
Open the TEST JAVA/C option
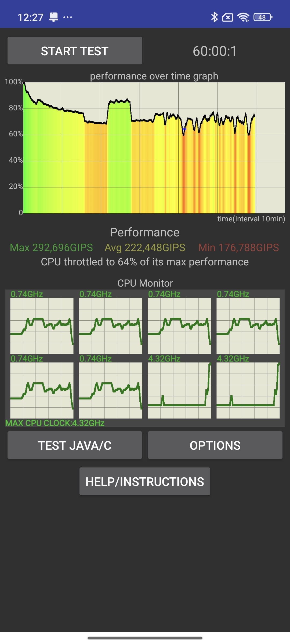pyautogui.click(x=75, y=445)
